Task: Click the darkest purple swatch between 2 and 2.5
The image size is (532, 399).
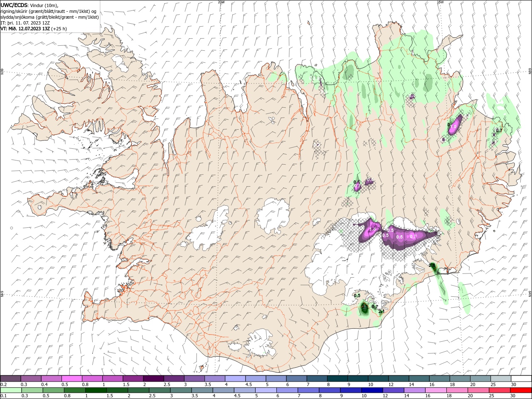Action: [153, 379]
